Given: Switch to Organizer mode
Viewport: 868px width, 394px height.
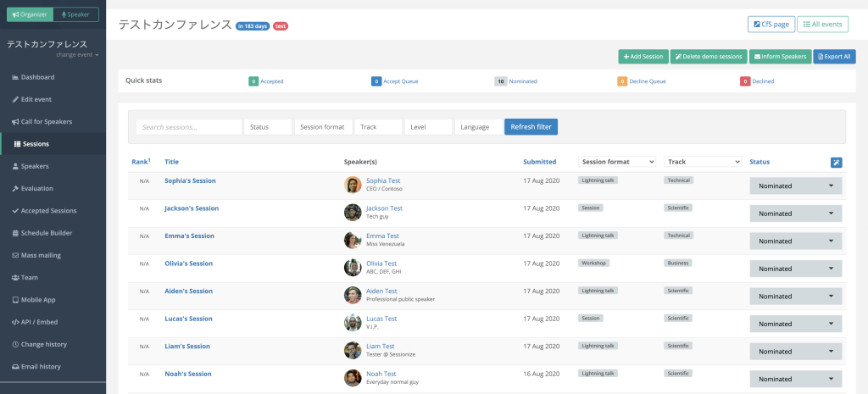Looking at the screenshot, I should [30, 14].
